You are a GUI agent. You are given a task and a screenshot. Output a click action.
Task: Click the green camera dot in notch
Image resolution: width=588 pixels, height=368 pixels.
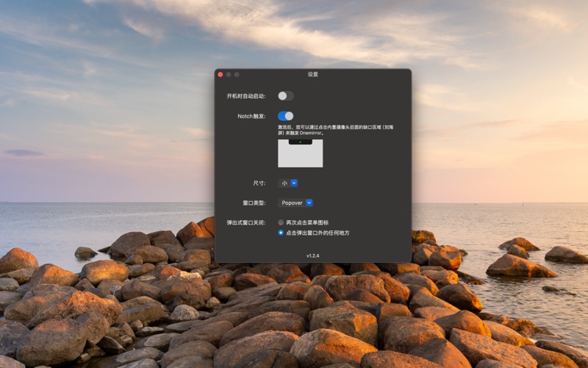(x=300, y=142)
